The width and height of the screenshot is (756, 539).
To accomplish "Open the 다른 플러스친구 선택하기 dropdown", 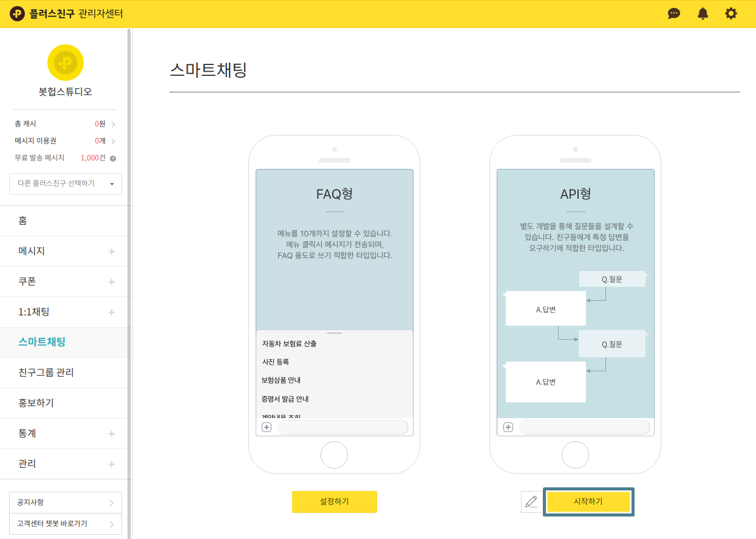I will pyautogui.click(x=66, y=184).
